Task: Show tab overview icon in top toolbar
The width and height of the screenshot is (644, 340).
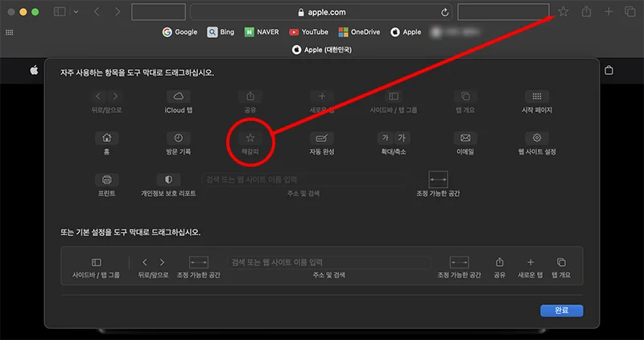Action: pos(630,11)
